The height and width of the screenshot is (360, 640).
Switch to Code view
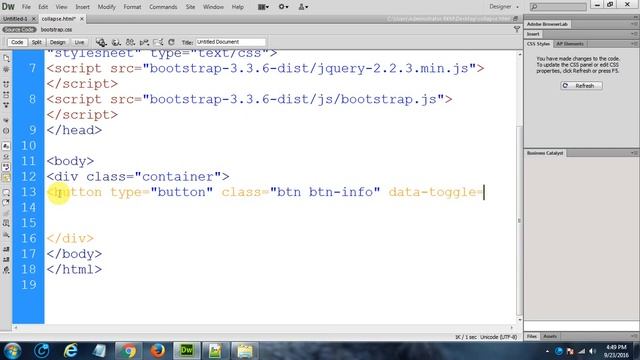[17, 42]
